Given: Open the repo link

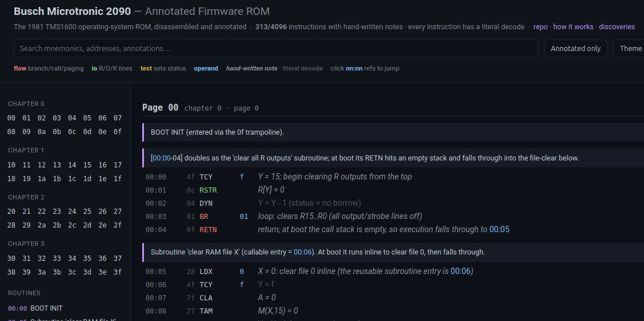Looking at the screenshot, I should [x=540, y=27].
